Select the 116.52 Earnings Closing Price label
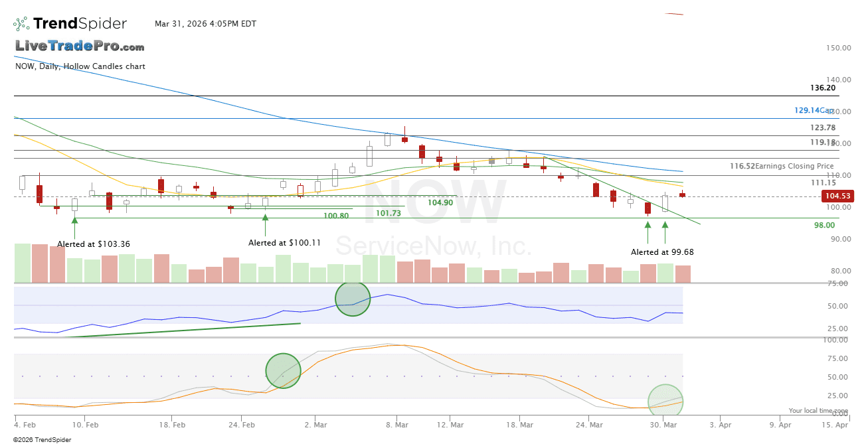 coord(790,166)
